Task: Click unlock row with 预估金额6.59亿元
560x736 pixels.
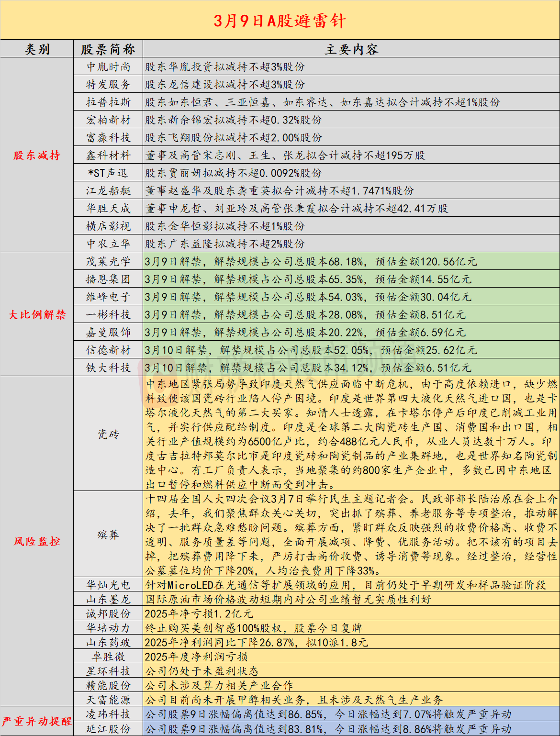Action: pos(351,333)
